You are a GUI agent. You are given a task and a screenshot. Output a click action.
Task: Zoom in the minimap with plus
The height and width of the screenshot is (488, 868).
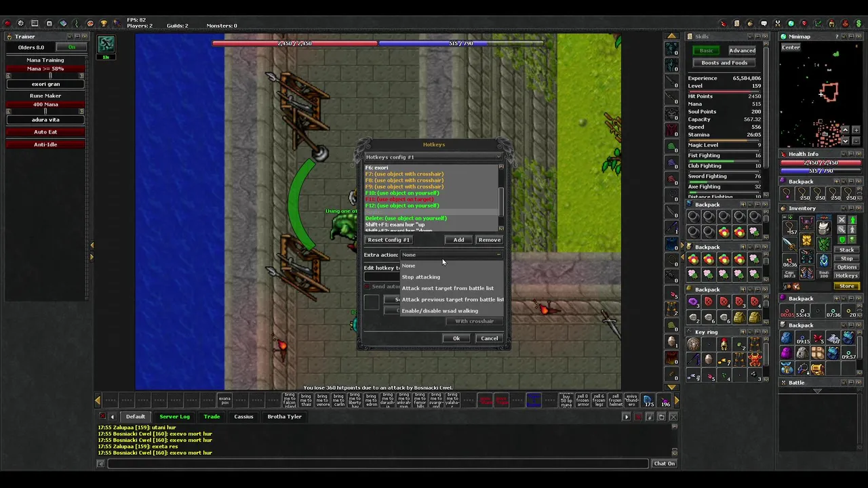[856, 130]
